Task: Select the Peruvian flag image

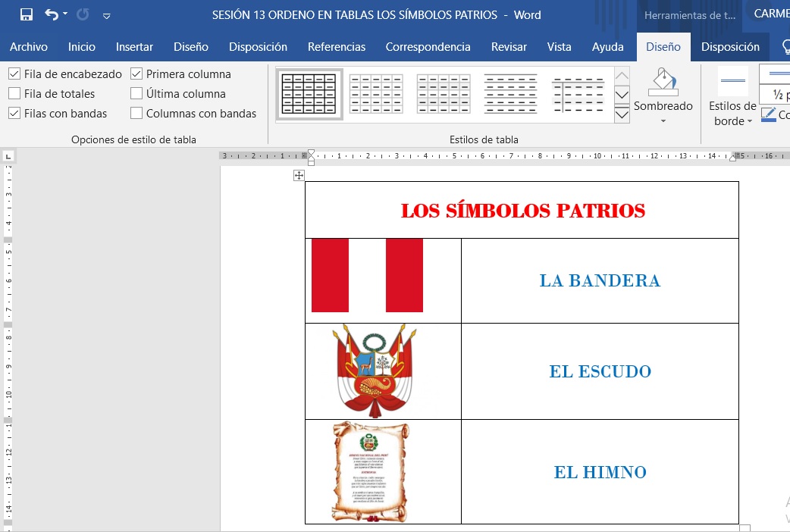Action: tap(367, 276)
